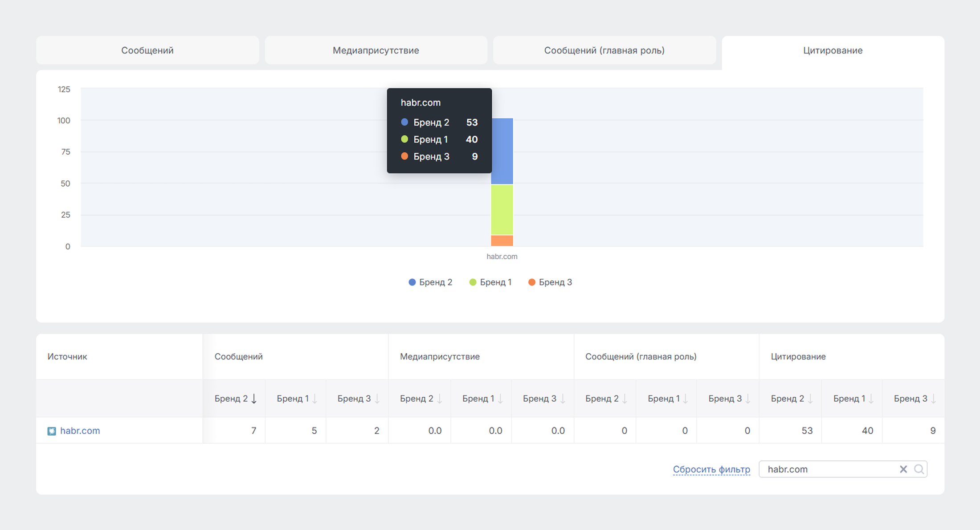The width and height of the screenshot is (980, 530).
Task: Toggle Бренд 2 series in chart legend
Action: click(x=430, y=282)
